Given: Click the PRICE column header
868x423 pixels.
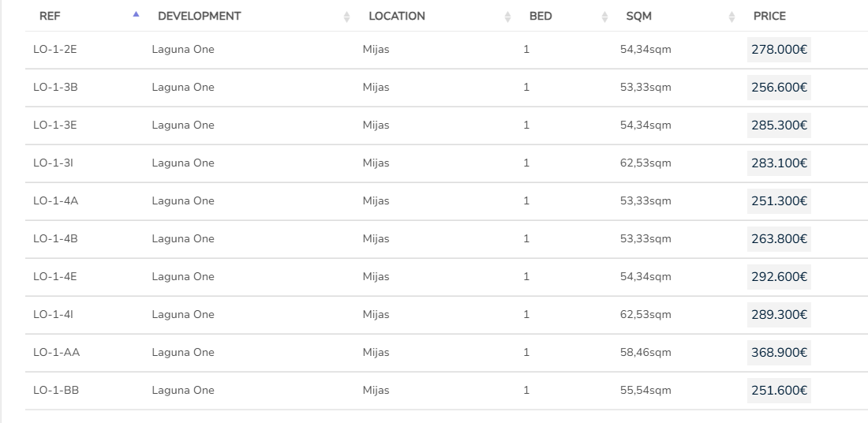Looking at the screenshot, I should pos(769,17).
